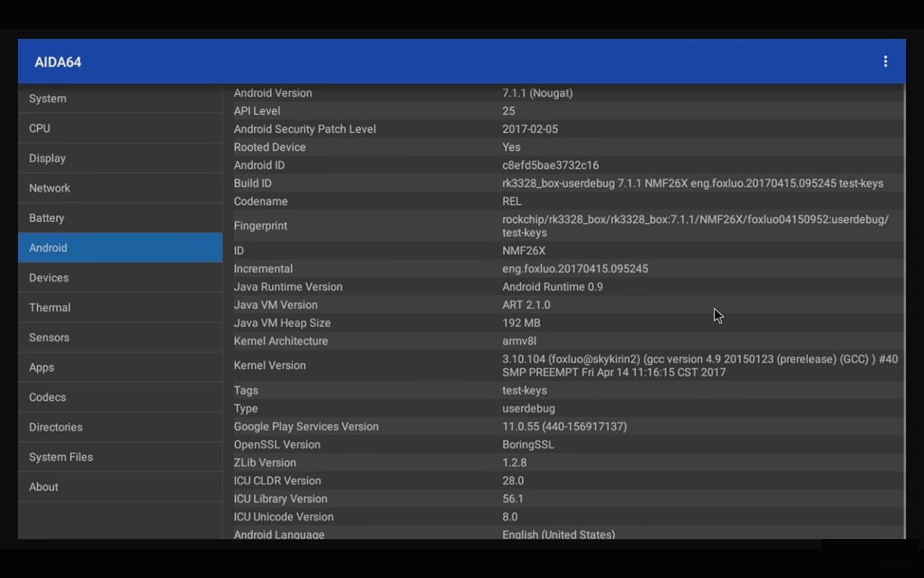This screenshot has height=578, width=924.
Task: Click the highlighted Android sidebar item
Action: [x=120, y=248]
